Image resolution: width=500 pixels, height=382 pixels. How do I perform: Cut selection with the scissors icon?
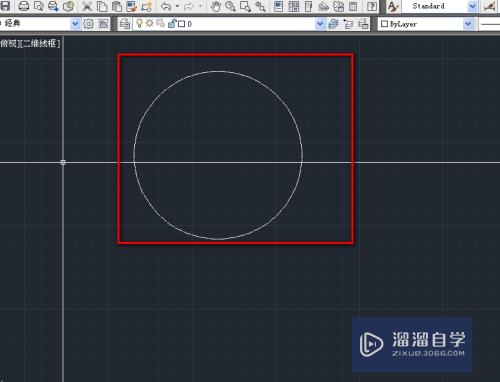(x=87, y=6)
